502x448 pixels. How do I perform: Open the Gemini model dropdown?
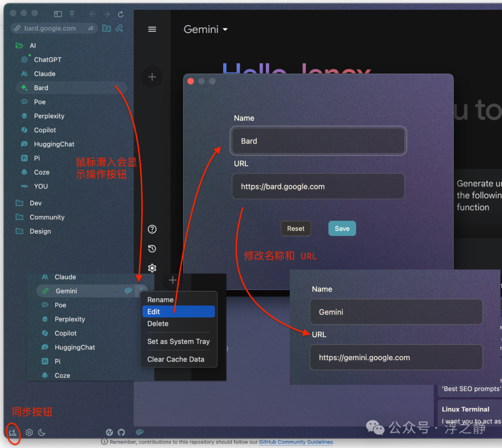coord(205,29)
